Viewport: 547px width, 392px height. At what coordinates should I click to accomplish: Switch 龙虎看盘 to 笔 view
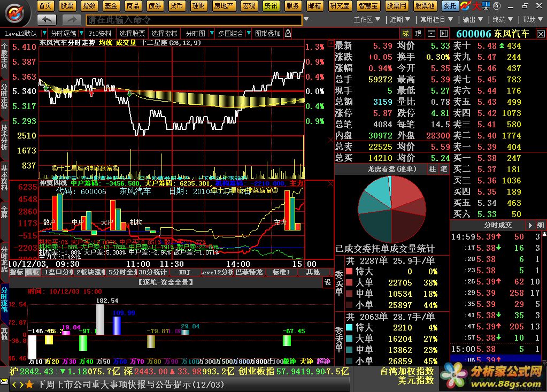click(x=443, y=169)
